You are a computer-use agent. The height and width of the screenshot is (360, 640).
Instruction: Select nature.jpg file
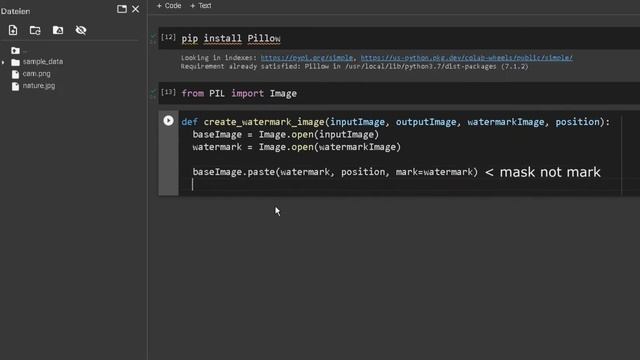point(39,86)
